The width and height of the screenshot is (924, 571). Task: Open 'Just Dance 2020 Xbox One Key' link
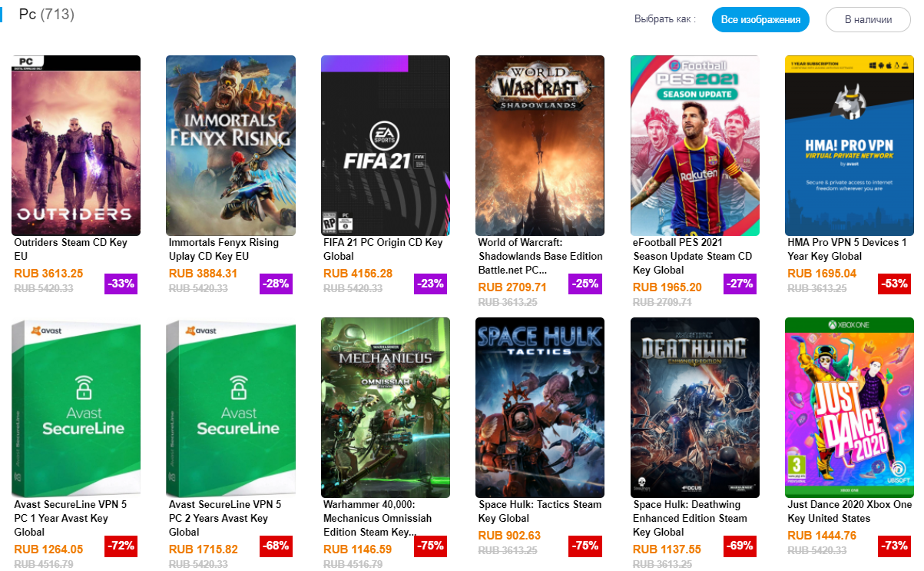click(x=849, y=511)
